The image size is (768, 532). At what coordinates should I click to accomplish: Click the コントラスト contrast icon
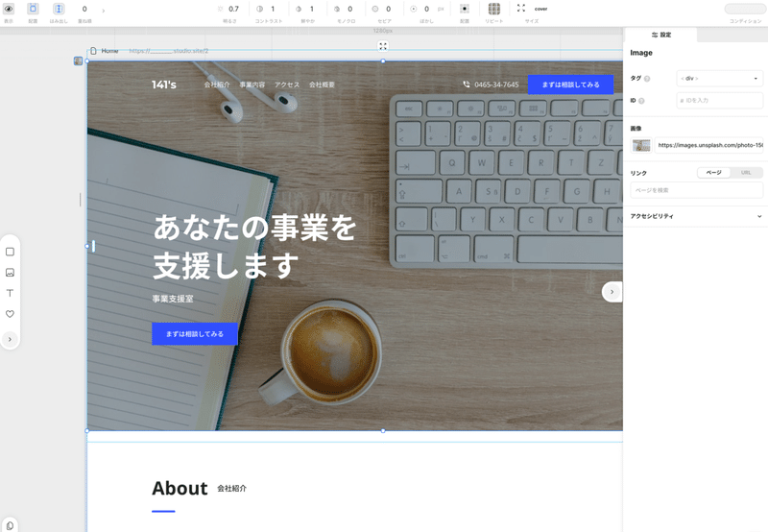tap(259, 9)
